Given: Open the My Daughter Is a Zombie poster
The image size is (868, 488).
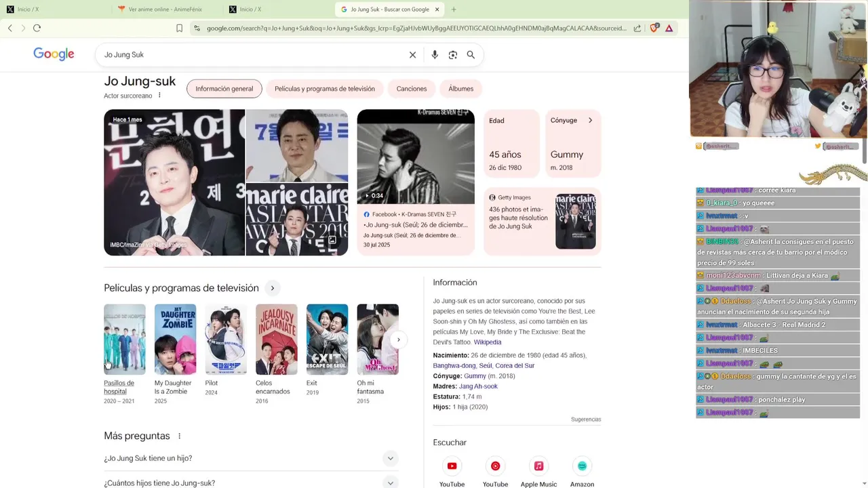Looking at the screenshot, I should (x=175, y=340).
